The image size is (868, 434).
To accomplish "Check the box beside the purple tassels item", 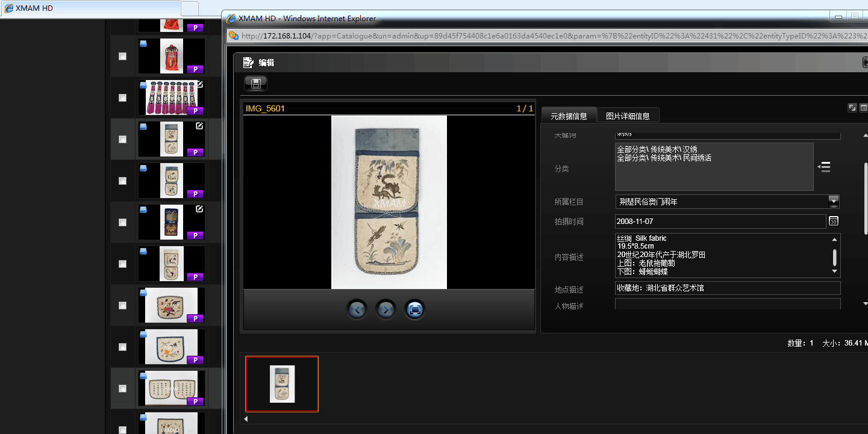I will point(123,98).
